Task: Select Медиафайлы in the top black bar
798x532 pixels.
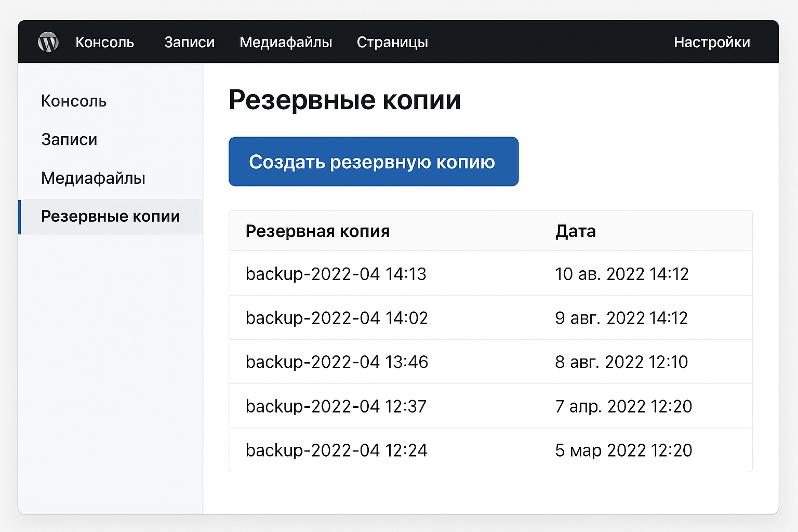Action: click(286, 42)
